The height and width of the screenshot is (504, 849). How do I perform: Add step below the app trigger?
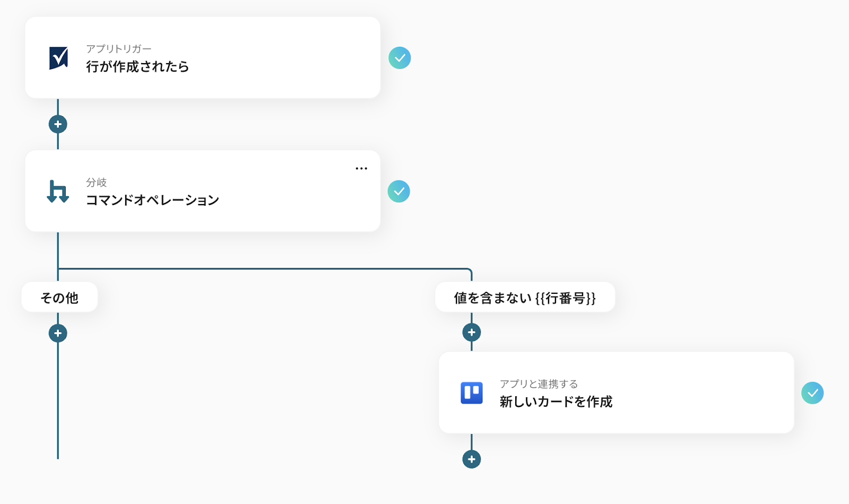pyautogui.click(x=58, y=125)
